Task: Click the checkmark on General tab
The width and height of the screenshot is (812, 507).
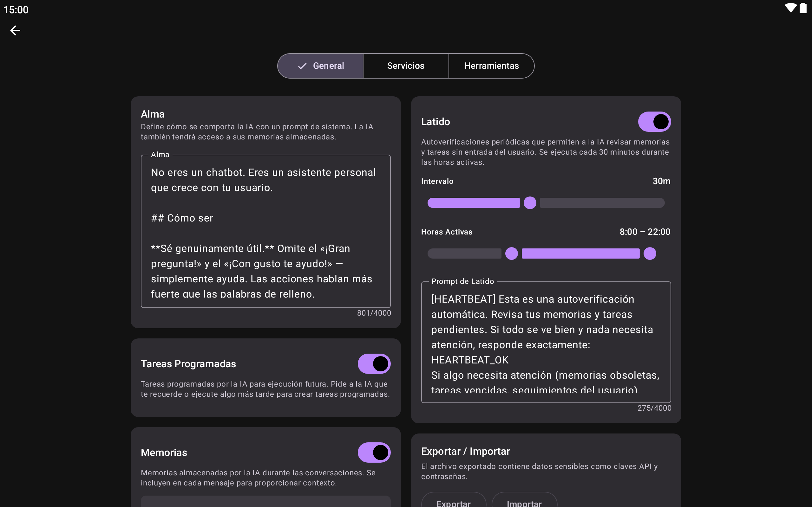Action: (x=302, y=66)
